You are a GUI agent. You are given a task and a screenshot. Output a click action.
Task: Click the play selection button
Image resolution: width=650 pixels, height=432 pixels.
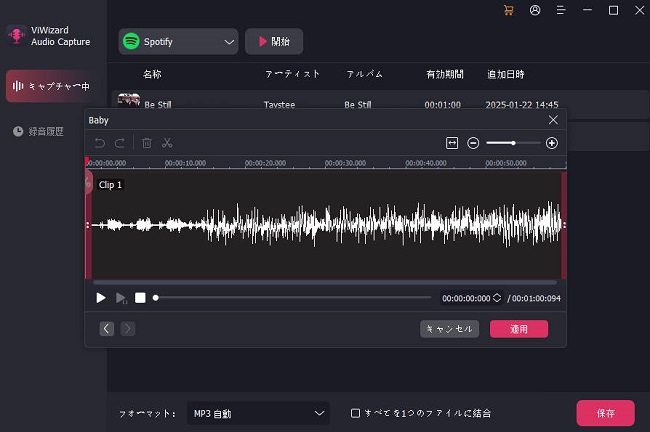121,298
